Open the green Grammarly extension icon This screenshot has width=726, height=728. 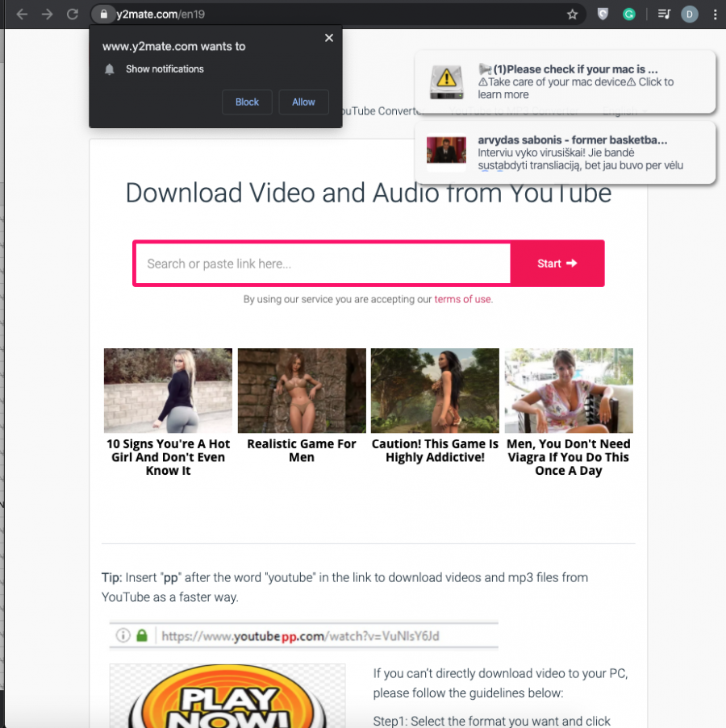629,15
